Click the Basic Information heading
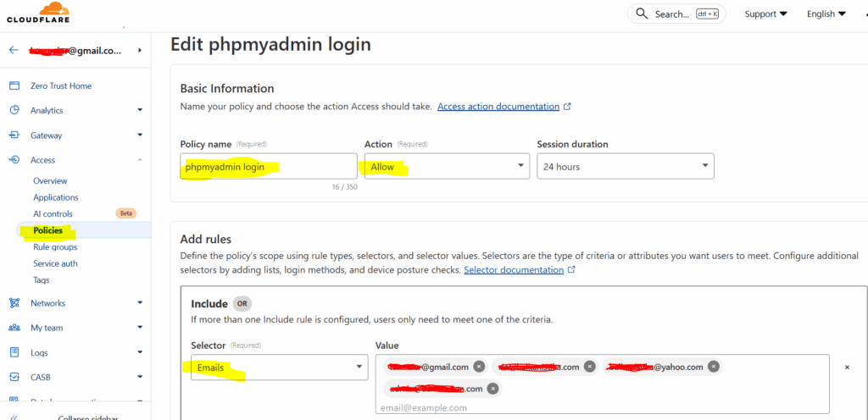868x420 pixels. click(227, 88)
